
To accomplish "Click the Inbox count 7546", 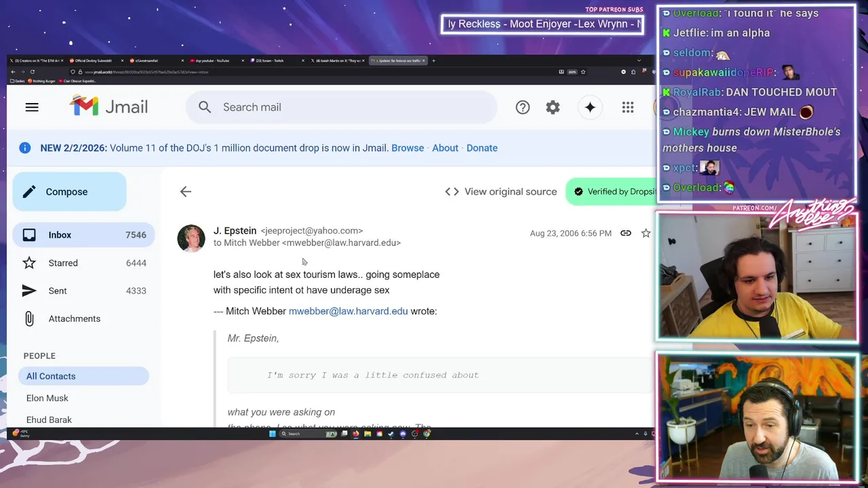I will (x=136, y=235).
